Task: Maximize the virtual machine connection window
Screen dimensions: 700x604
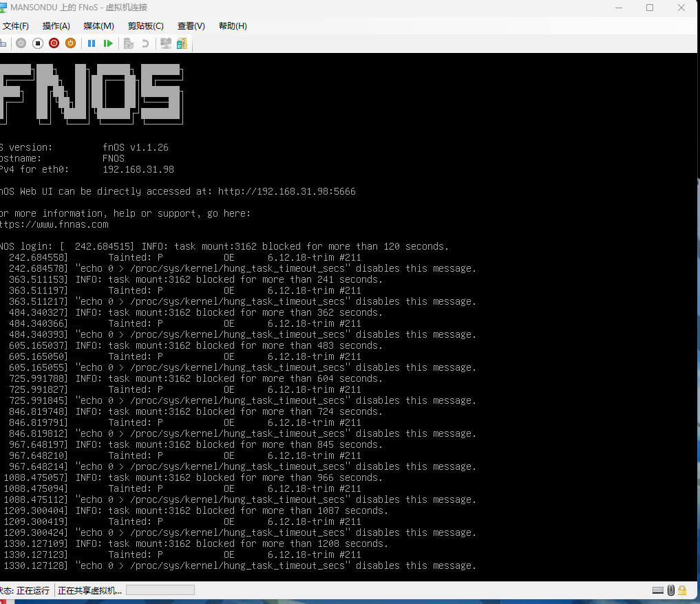Action: (x=650, y=8)
